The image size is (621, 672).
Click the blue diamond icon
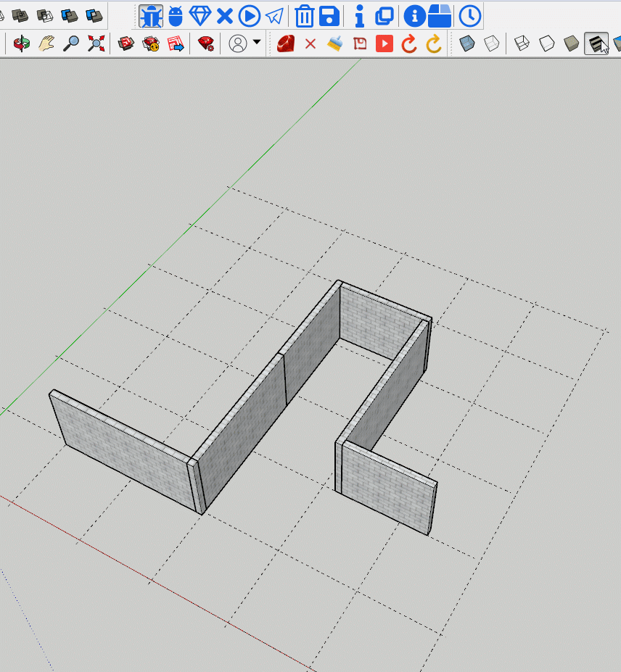tap(200, 15)
